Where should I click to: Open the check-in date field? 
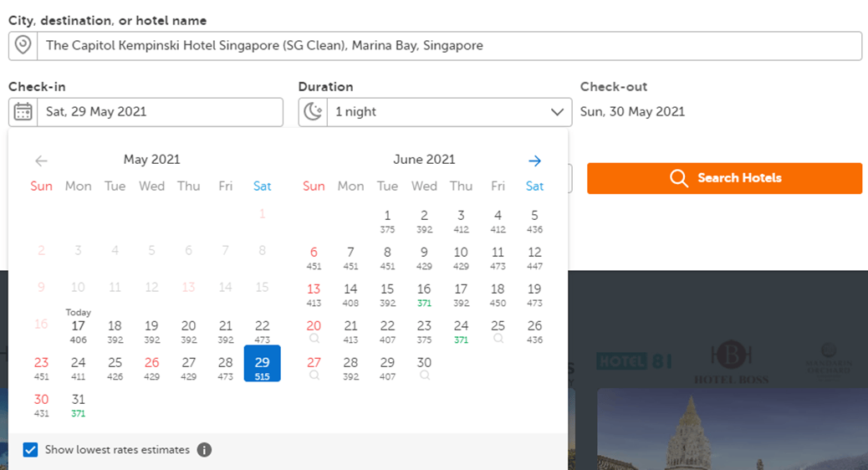click(159, 112)
